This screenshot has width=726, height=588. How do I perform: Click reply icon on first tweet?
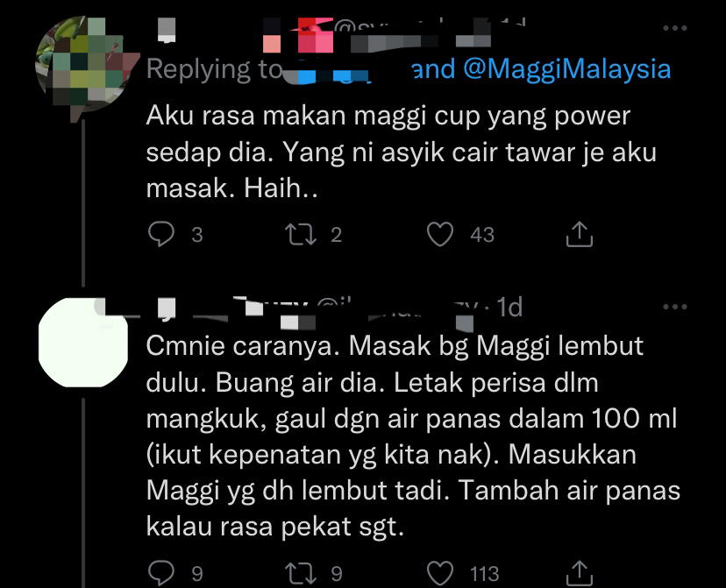(161, 234)
